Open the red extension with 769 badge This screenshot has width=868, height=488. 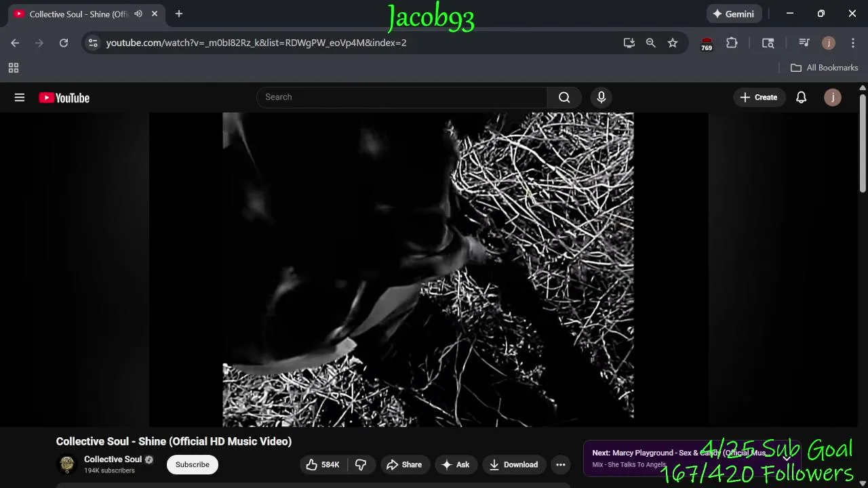click(707, 43)
